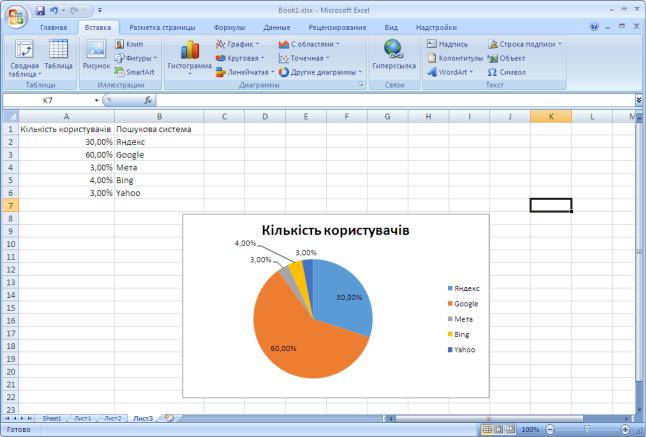The image size is (646, 437).
Task: Click the insert function fx button
Action: 148,100
